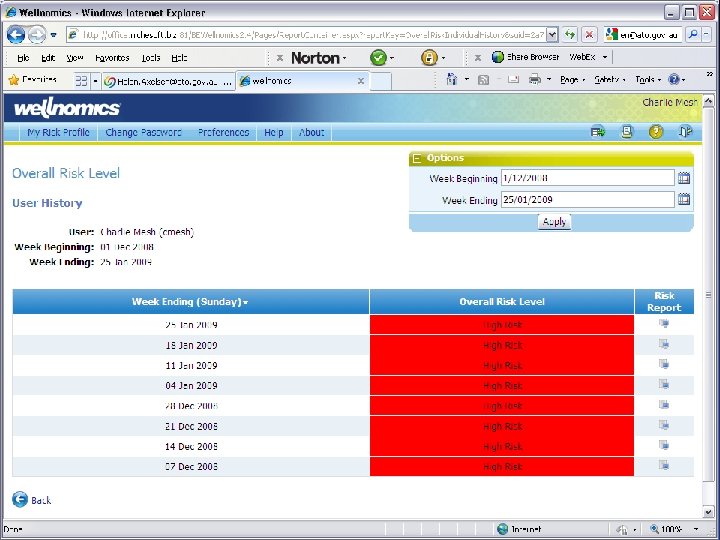Open the Safety menu dropdown
Screen dimensions: 720x540
click(610, 80)
